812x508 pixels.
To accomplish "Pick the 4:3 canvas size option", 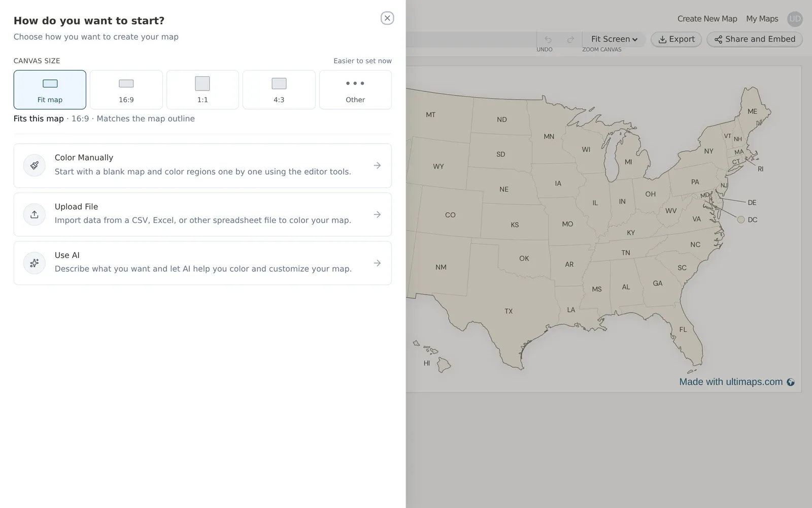I will pyautogui.click(x=279, y=89).
